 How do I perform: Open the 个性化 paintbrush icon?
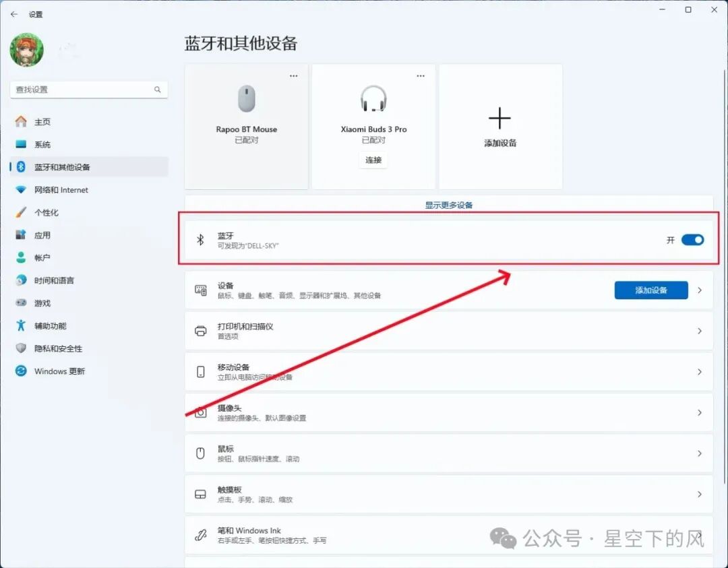(21, 212)
